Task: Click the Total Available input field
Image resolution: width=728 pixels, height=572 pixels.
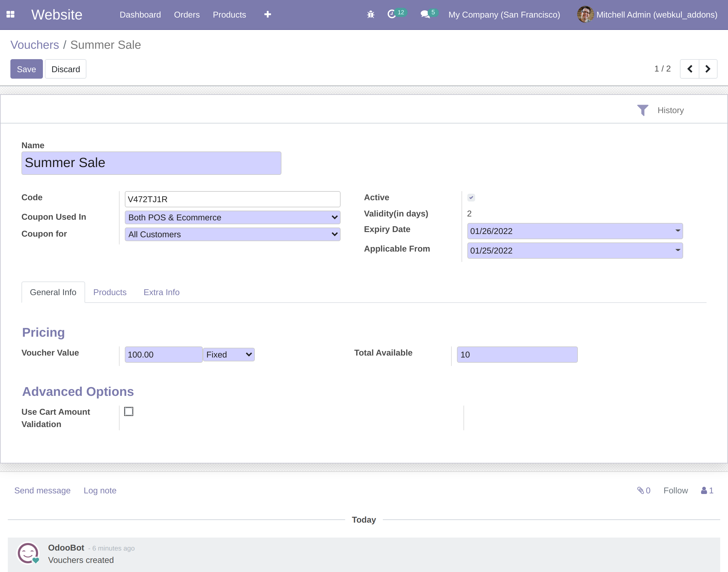Action: point(517,355)
